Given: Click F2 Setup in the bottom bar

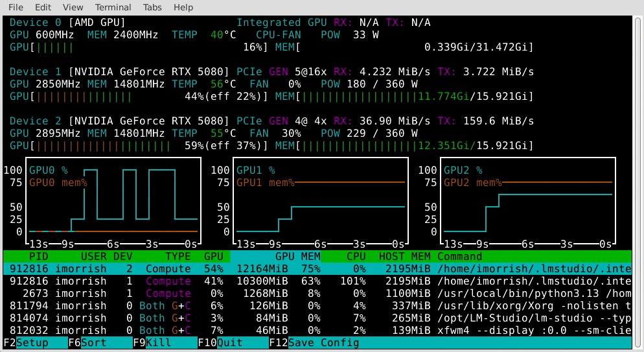Looking at the screenshot, I should [26, 342].
